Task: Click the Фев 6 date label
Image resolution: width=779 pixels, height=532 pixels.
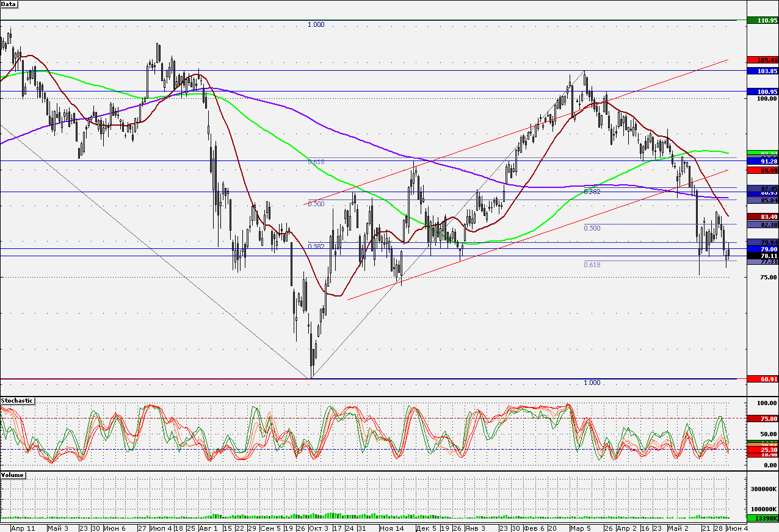Action: [535, 528]
